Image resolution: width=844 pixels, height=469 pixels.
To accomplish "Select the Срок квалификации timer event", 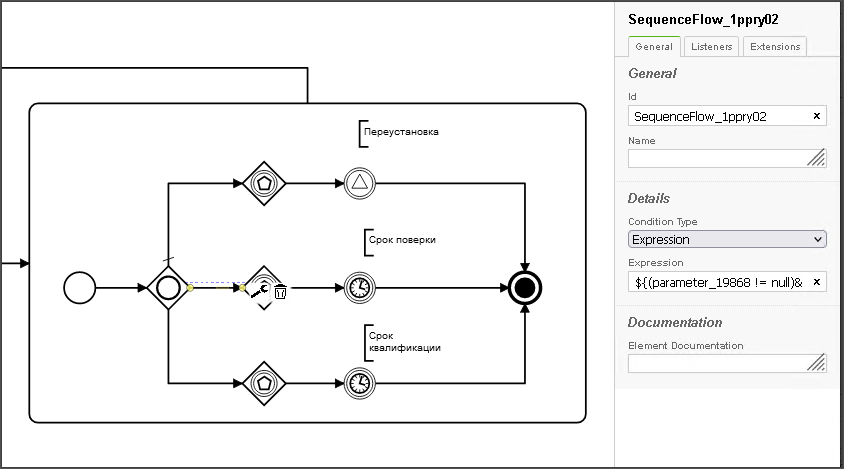I will (360, 383).
